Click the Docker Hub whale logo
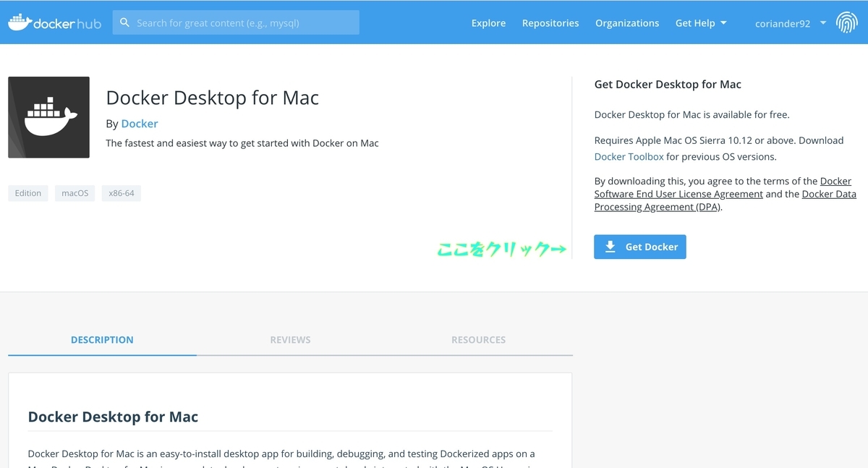The height and width of the screenshot is (468, 868). click(54, 22)
